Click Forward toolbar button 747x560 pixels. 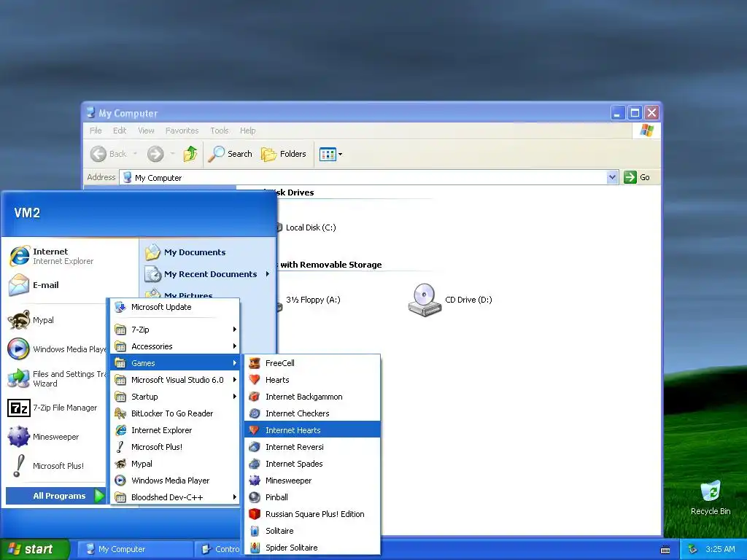155,154
